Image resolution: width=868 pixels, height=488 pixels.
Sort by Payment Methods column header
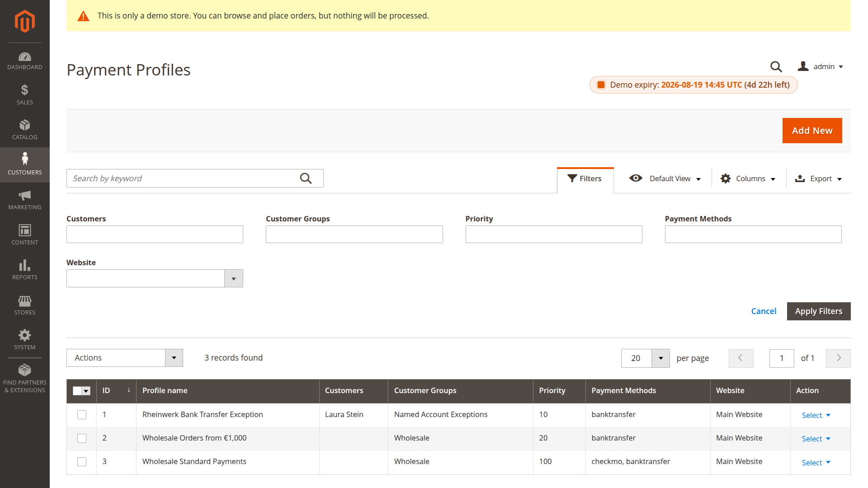coord(648,391)
